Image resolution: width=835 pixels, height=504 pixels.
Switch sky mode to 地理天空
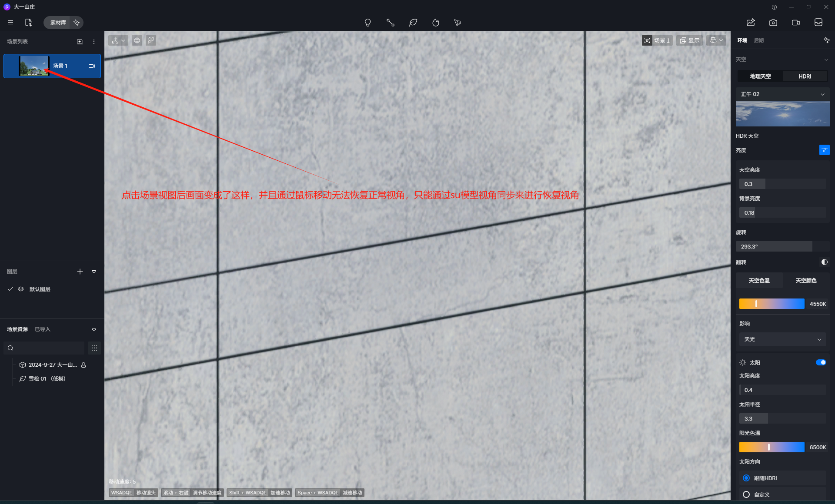760,76
